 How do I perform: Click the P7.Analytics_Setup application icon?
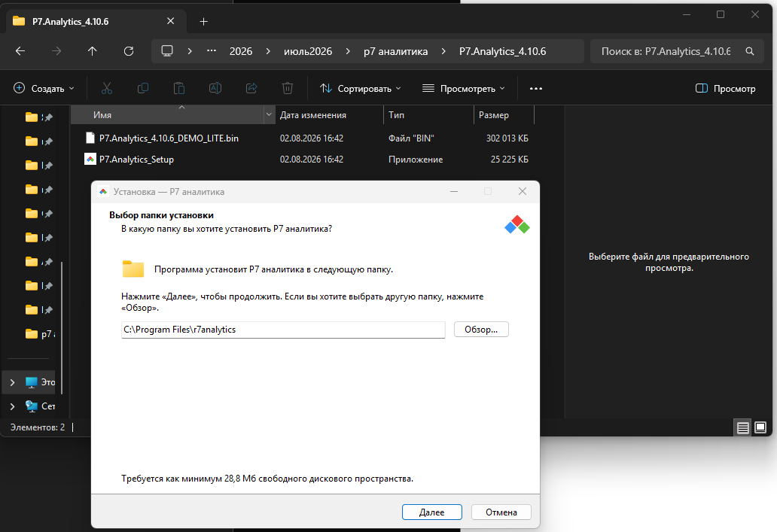pyautogui.click(x=90, y=159)
